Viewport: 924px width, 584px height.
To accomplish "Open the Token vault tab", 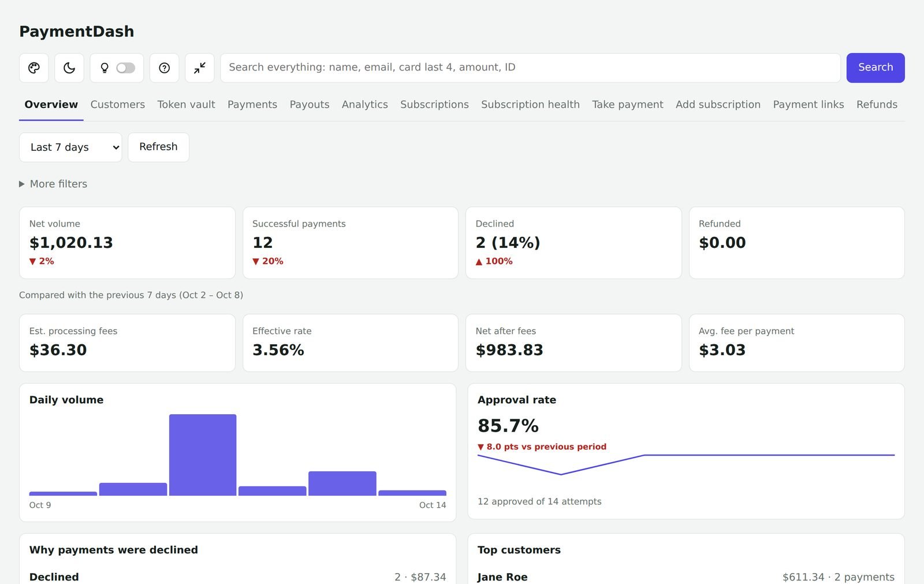I will click(x=186, y=105).
